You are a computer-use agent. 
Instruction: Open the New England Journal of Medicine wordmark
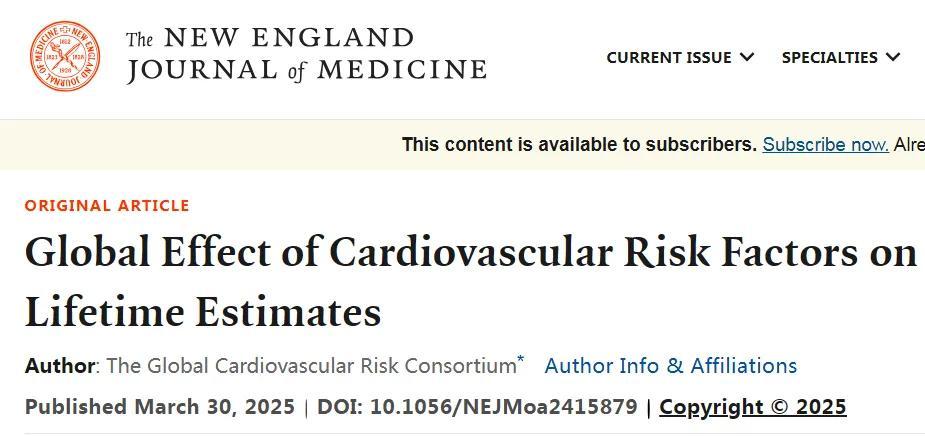point(306,55)
